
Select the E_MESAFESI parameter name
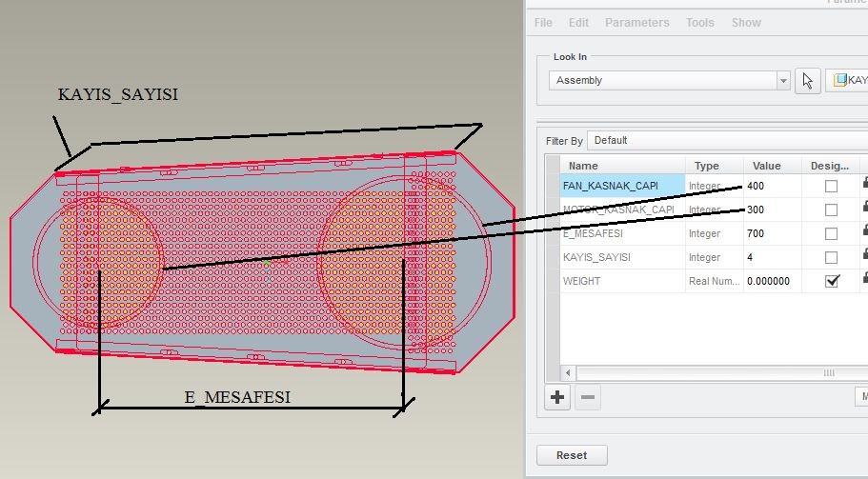622,233
